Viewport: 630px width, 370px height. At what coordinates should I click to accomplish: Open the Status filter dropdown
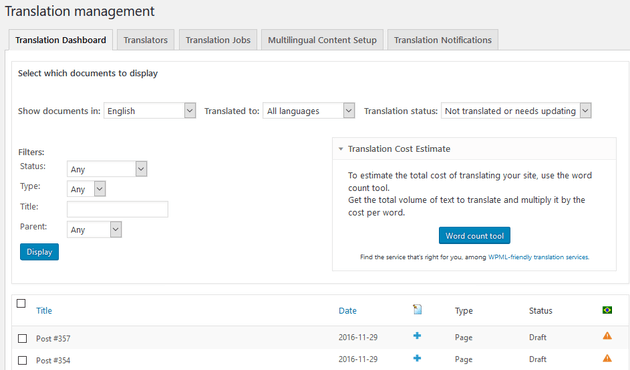point(107,169)
